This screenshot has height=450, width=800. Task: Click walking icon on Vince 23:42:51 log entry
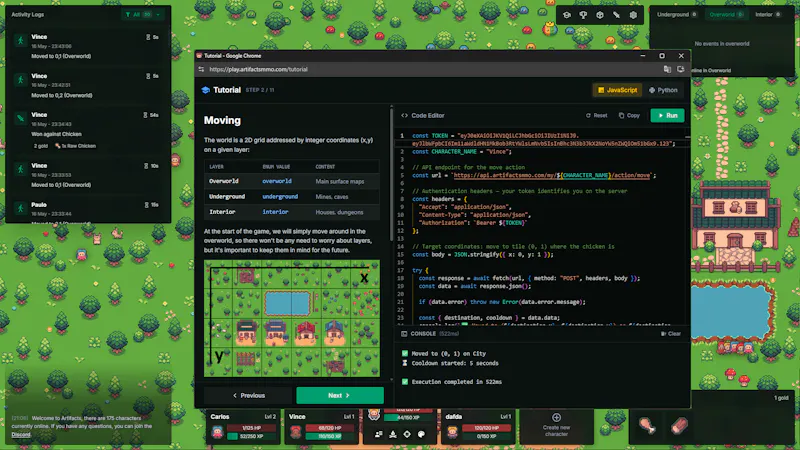tap(20, 80)
